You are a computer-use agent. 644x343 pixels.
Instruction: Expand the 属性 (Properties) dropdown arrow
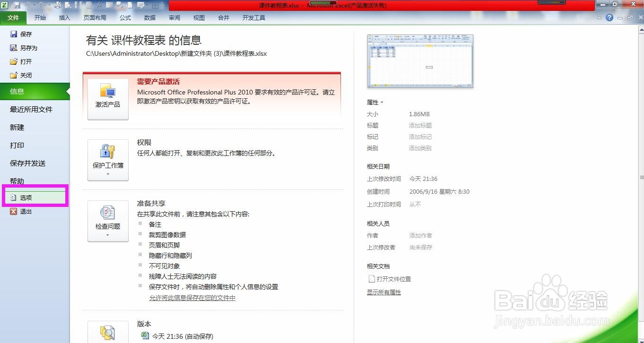381,102
